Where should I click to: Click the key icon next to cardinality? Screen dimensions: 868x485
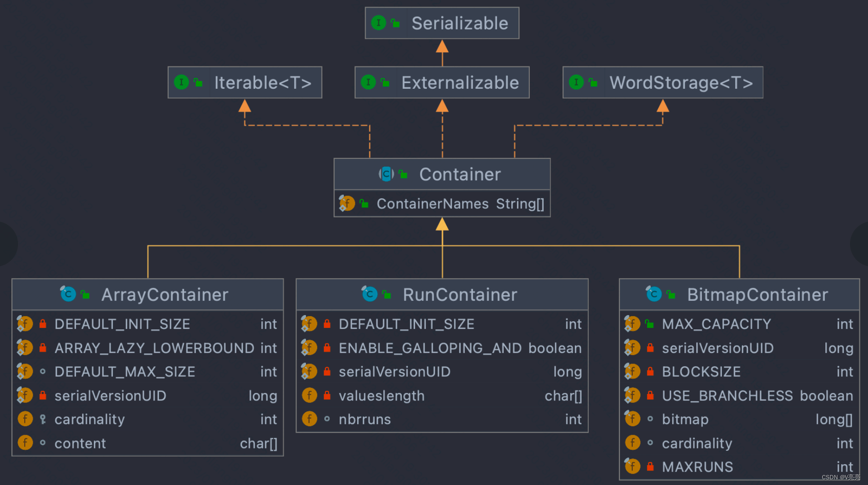pyautogui.click(x=43, y=419)
